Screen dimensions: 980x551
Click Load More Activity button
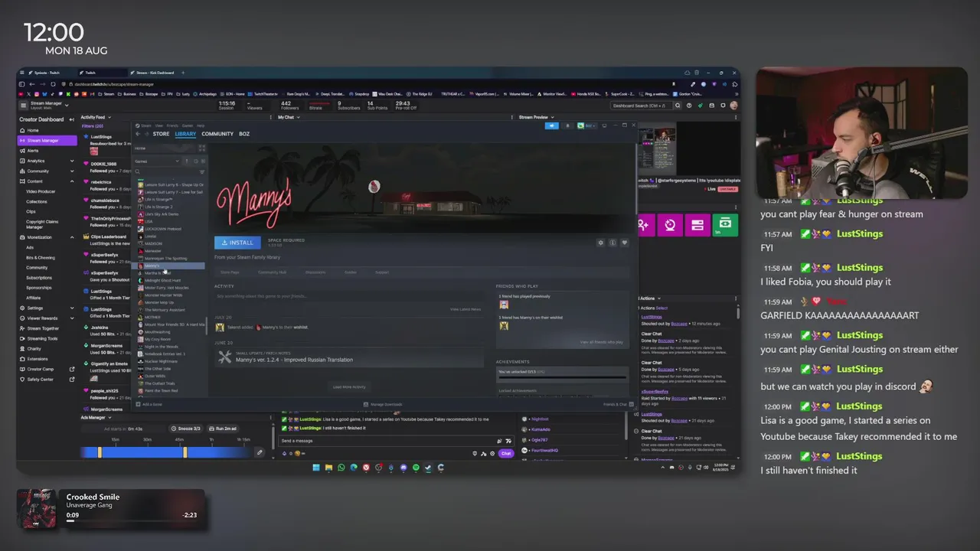(349, 387)
